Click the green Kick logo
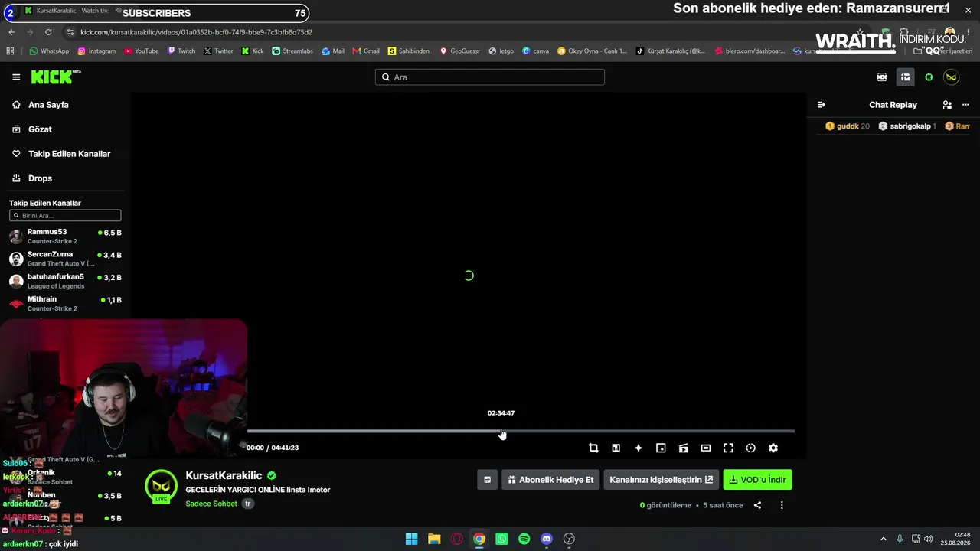The width and height of the screenshot is (980, 551). 55,77
